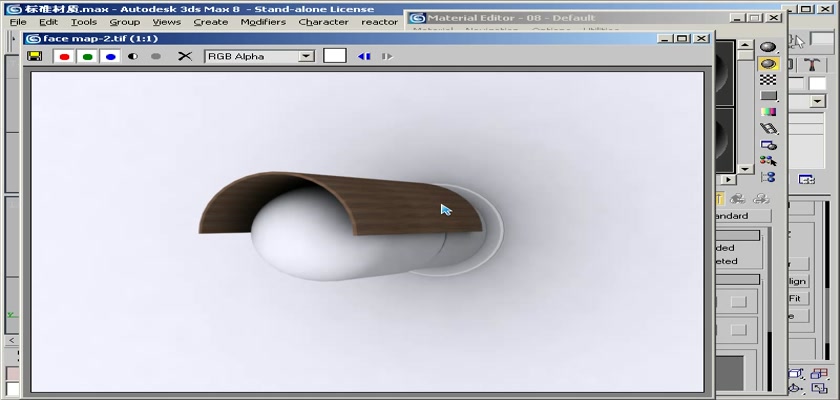Image resolution: width=840 pixels, height=400 pixels.
Task: Clear the rendered image with X
Action: [x=185, y=57]
